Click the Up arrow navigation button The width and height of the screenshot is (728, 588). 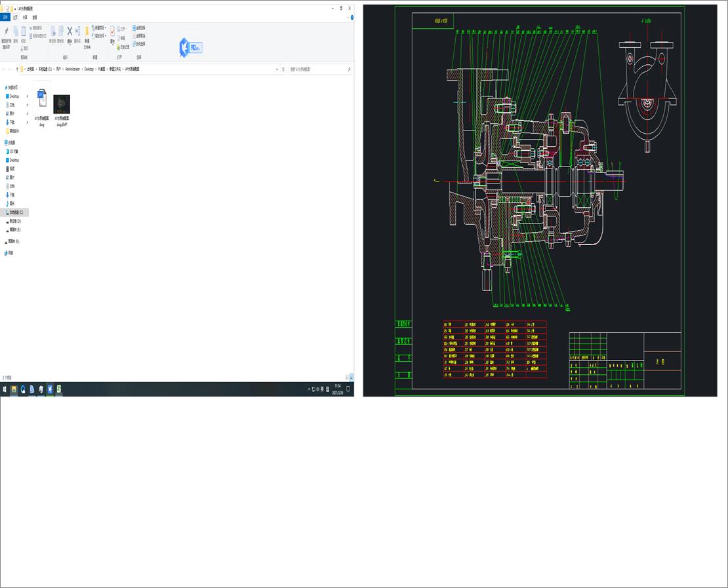pyautogui.click(x=17, y=69)
